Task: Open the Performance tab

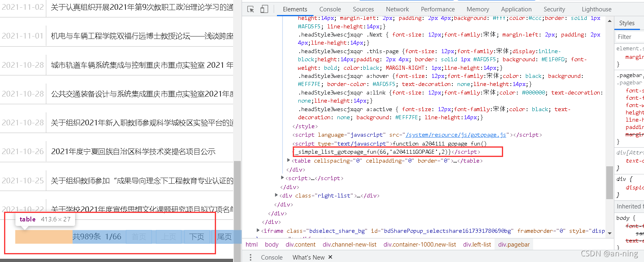Action: point(437,9)
